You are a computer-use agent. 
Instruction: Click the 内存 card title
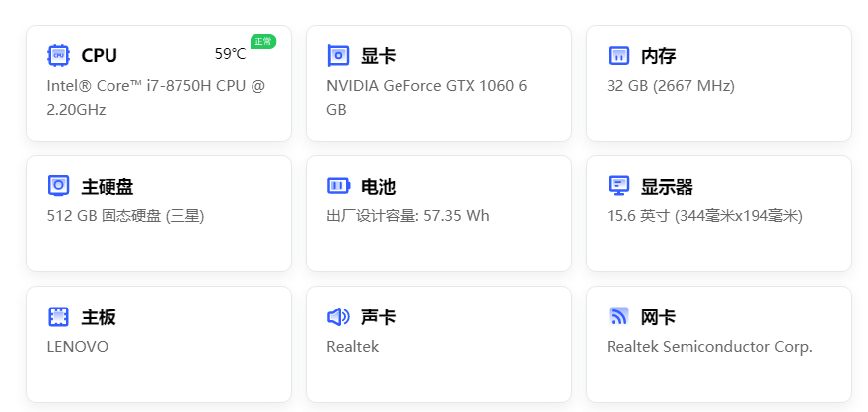point(658,56)
